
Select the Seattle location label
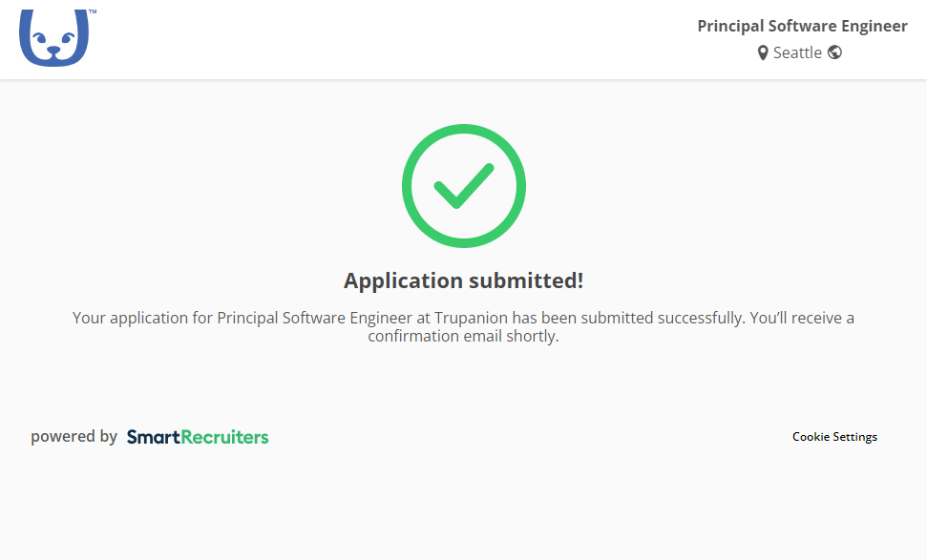pos(797,52)
